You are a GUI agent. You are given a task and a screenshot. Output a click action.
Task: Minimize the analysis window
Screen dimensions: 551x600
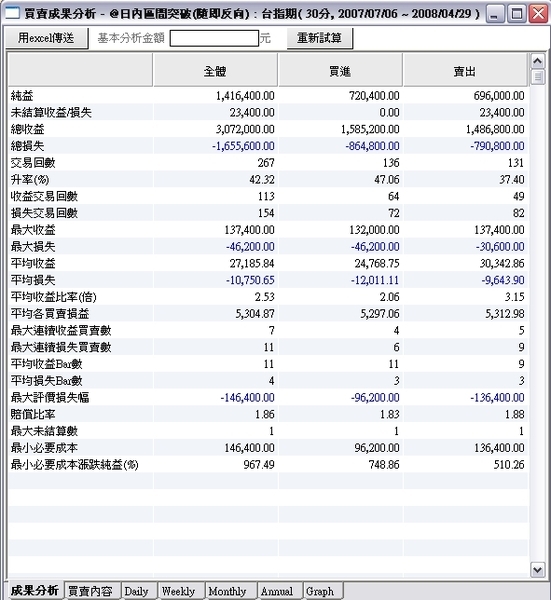tap(495, 14)
